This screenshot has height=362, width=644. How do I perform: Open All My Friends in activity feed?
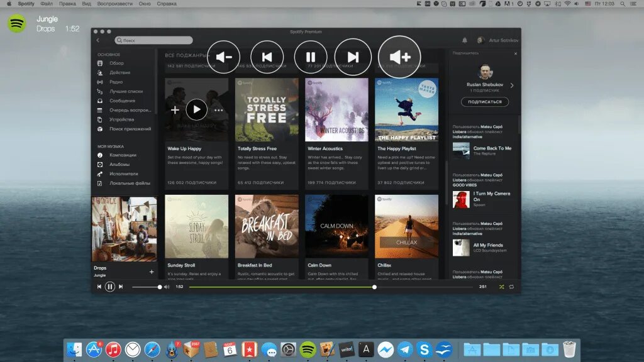click(x=488, y=245)
